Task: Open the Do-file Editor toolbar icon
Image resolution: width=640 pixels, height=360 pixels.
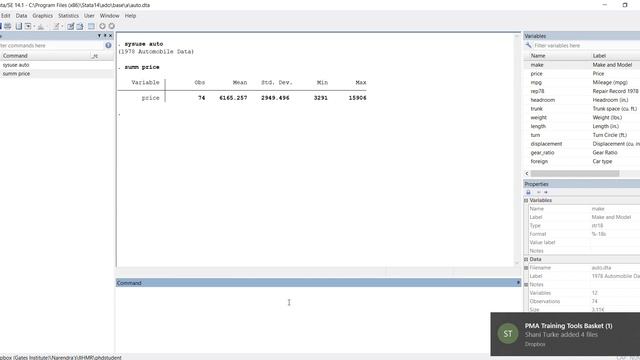Action: [x=56, y=26]
